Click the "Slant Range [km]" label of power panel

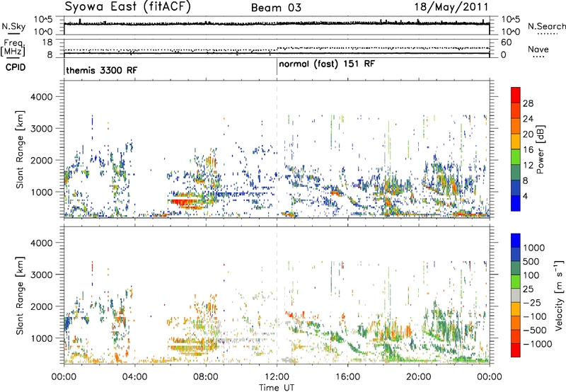[20, 149]
